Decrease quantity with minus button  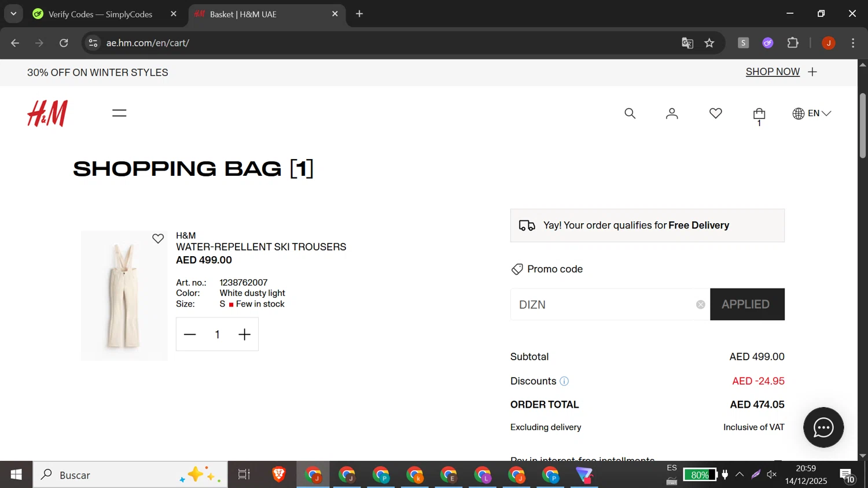click(x=190, y=334)
